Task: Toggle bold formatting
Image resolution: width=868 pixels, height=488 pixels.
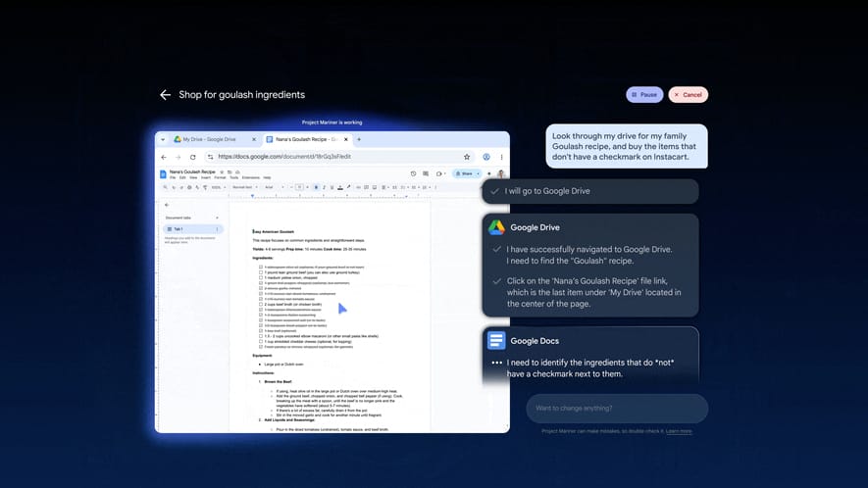Action: click(x=316, y=187)
